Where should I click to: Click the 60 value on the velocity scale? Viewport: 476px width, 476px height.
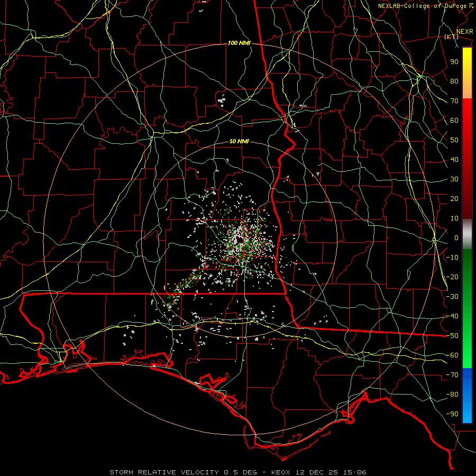(454, 121)
